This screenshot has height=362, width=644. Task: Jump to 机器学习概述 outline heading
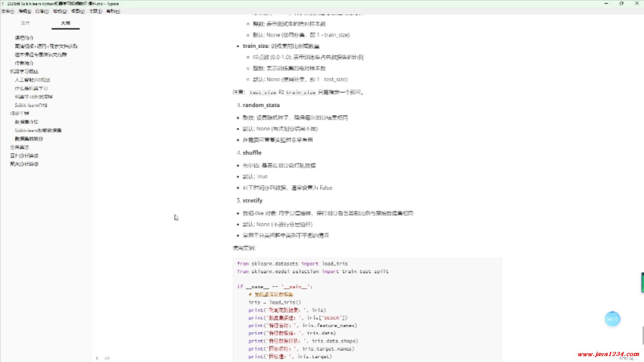coord(24,71)
